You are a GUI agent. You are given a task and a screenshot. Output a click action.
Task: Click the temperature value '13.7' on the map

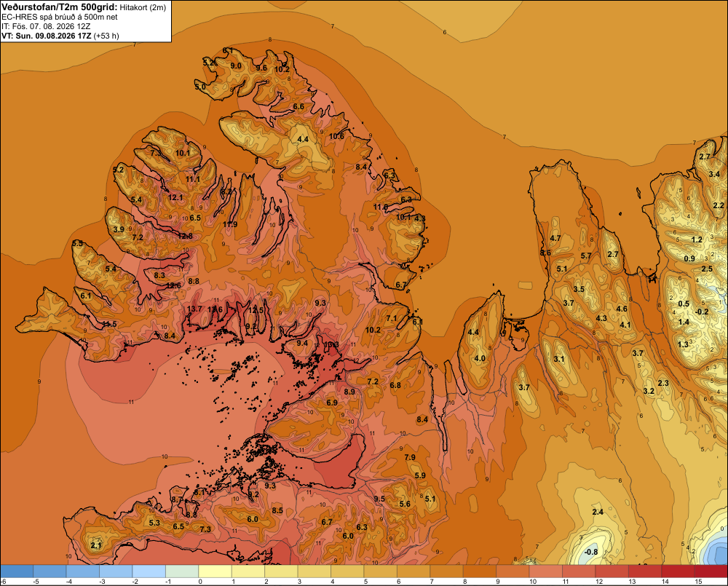click(x=194, y=309)
